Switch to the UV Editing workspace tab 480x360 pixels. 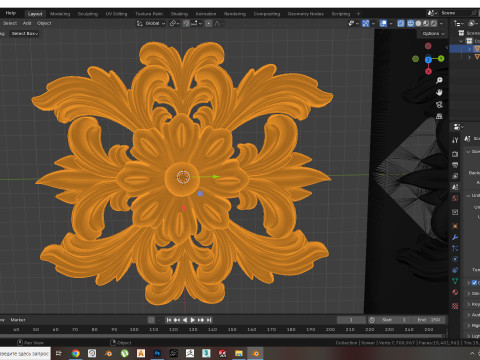(x=116, y=14)
